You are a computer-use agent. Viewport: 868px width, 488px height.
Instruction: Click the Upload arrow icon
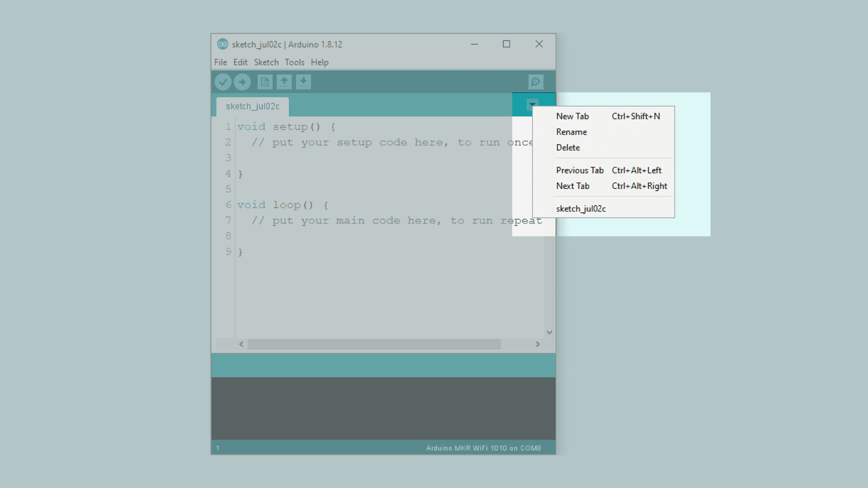click(x=242, y=82)
